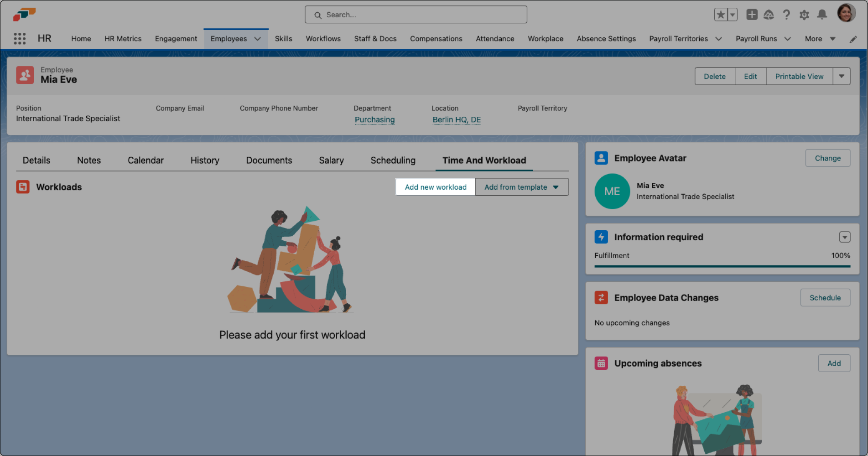Expand the Employees tab dropdown arrow
The height and width of the screenshot is (456, 868).
(x=258, y=39)
